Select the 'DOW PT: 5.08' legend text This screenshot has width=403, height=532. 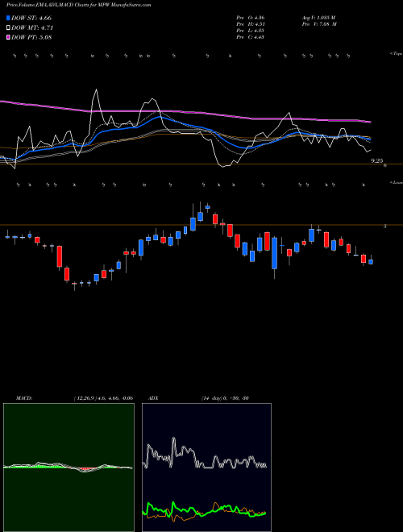[31, 38]
